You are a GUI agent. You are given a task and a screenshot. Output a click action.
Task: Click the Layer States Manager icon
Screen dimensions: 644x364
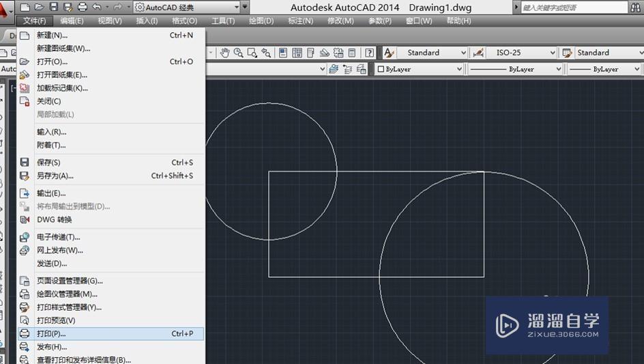362,69
